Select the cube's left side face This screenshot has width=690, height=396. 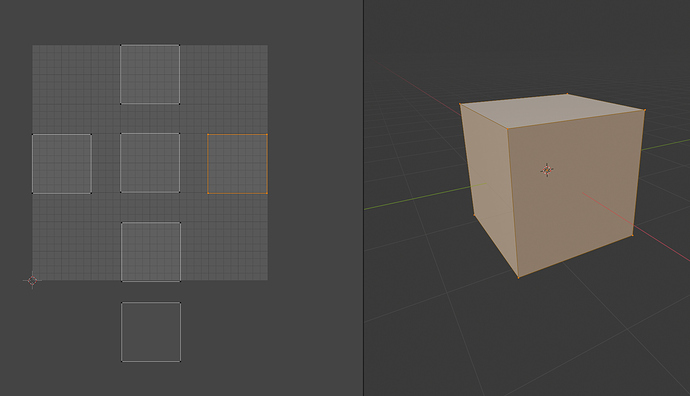point(488,185)
